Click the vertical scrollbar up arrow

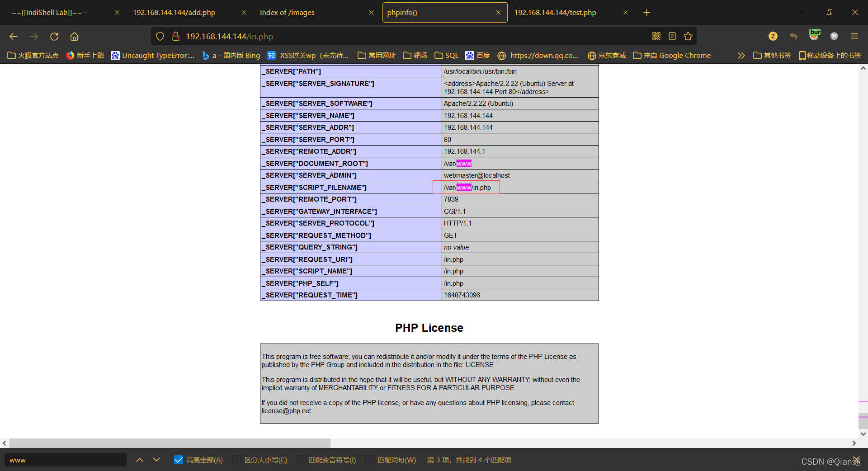[863, 68]
